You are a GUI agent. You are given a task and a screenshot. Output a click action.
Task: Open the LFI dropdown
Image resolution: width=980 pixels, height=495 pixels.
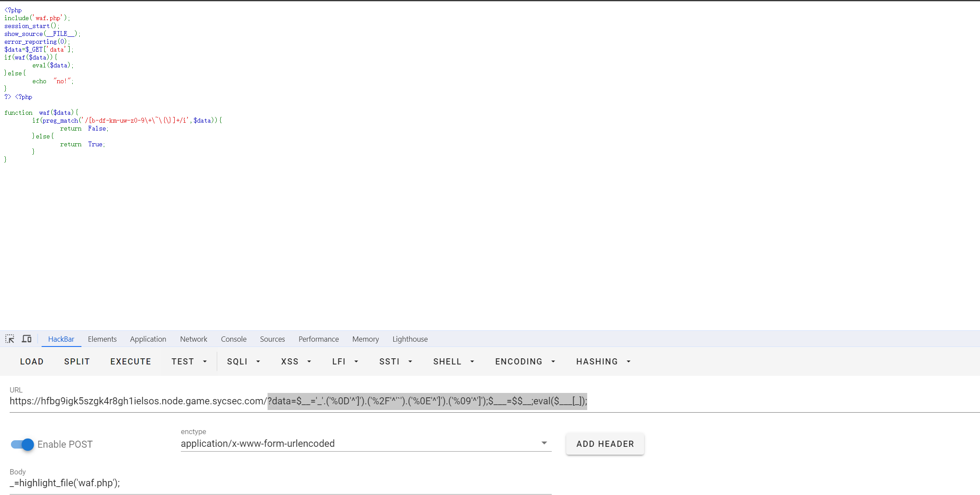pyautogui.click(x=345, y=361)
